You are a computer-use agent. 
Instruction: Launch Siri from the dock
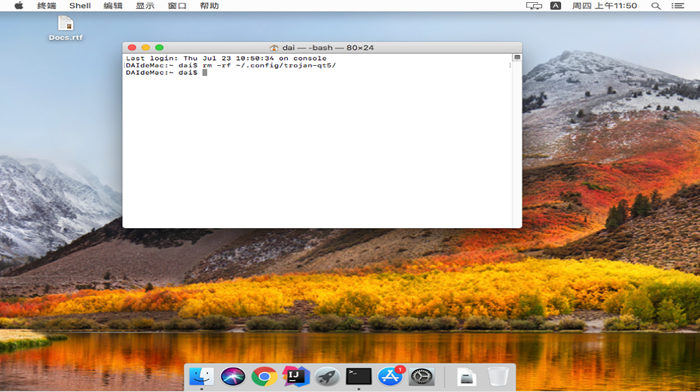[x=233, y=376]
